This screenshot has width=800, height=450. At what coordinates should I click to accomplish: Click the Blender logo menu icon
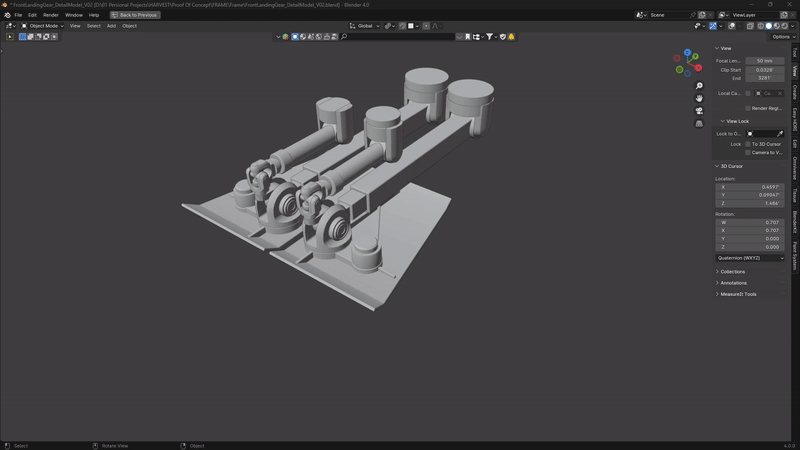[7, 15]
